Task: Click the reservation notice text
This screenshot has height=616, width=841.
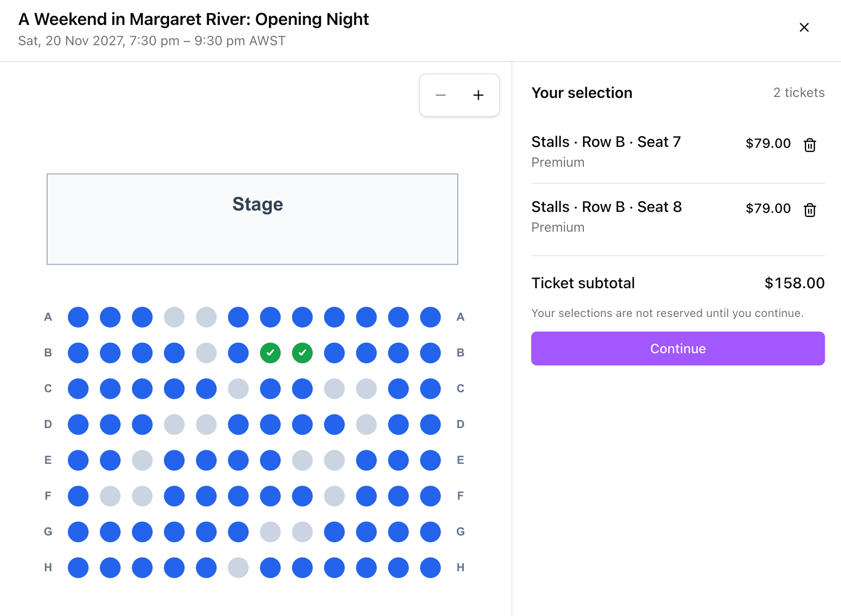Action: 667,313
